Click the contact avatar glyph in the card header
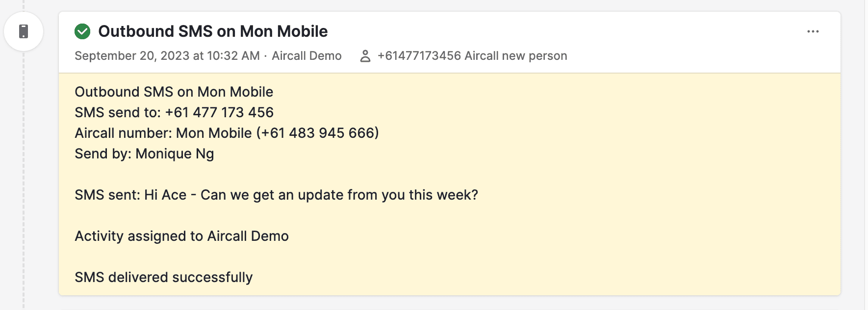The width and height of the screenshot is (868, 310). tap(365, 55)
